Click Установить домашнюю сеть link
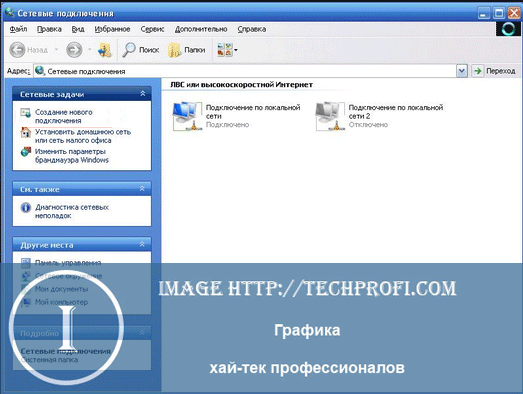 [x=83, y=136]
